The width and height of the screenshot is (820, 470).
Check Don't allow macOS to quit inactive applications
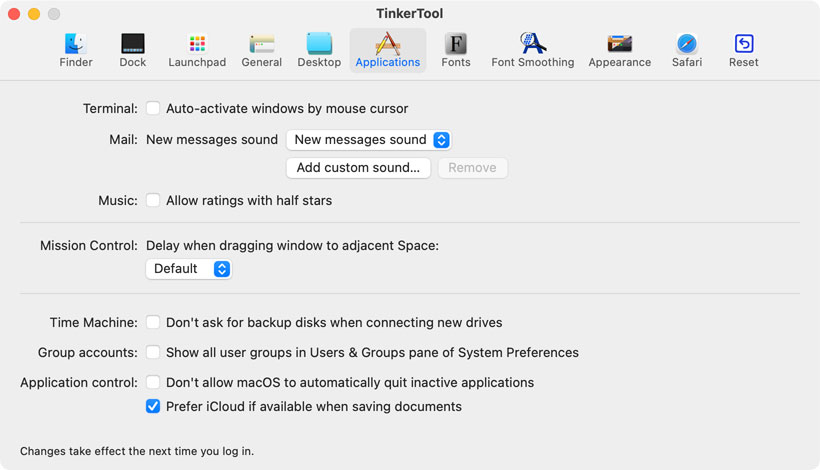153,382
